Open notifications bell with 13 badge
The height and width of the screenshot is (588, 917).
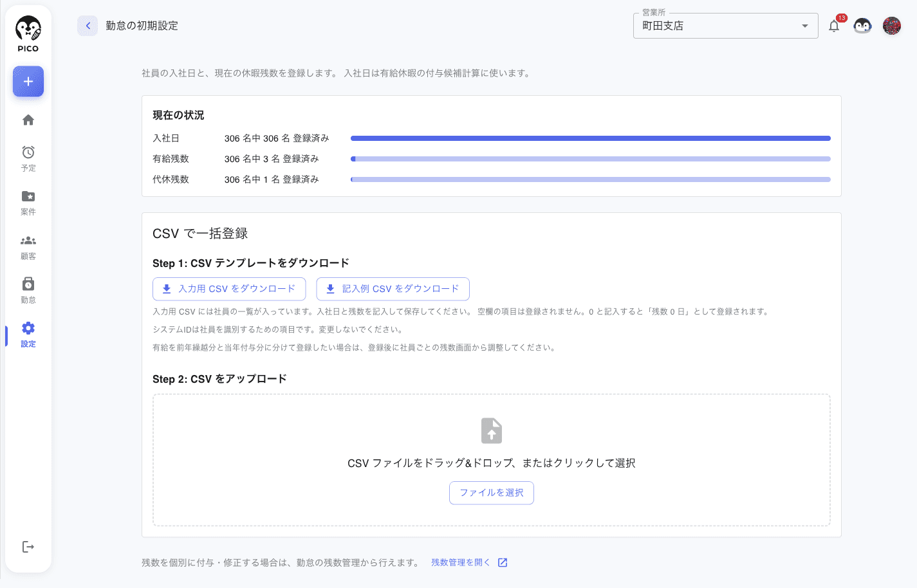(834, 26)
